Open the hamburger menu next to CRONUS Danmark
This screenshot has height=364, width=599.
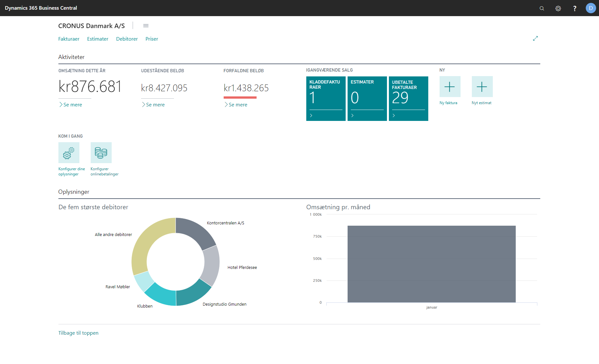pyautogui.click(x=146, y=26)
